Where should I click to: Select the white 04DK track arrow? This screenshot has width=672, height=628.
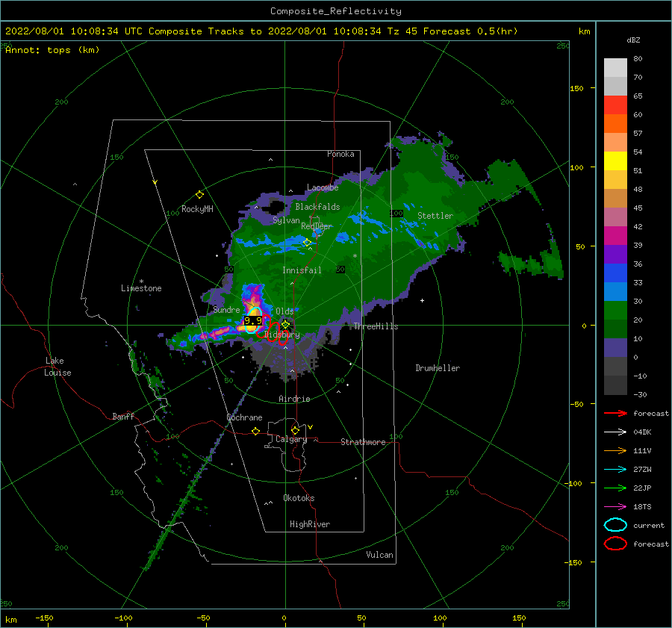pyautogui.click(x=615, y=432)
